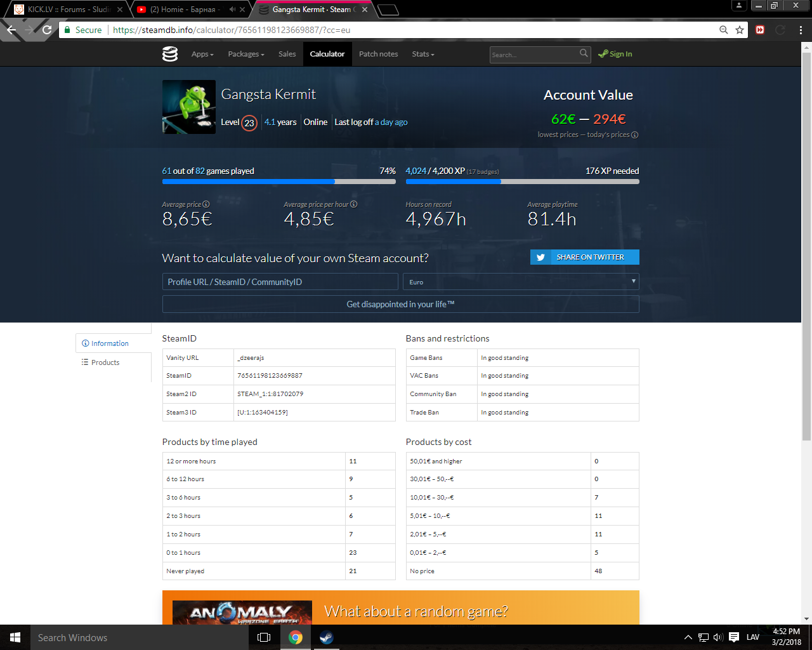Select the Calculator nav item
The height and width of the screenshot is (650, 812).
pyautogui.click(x=327, y=54)
